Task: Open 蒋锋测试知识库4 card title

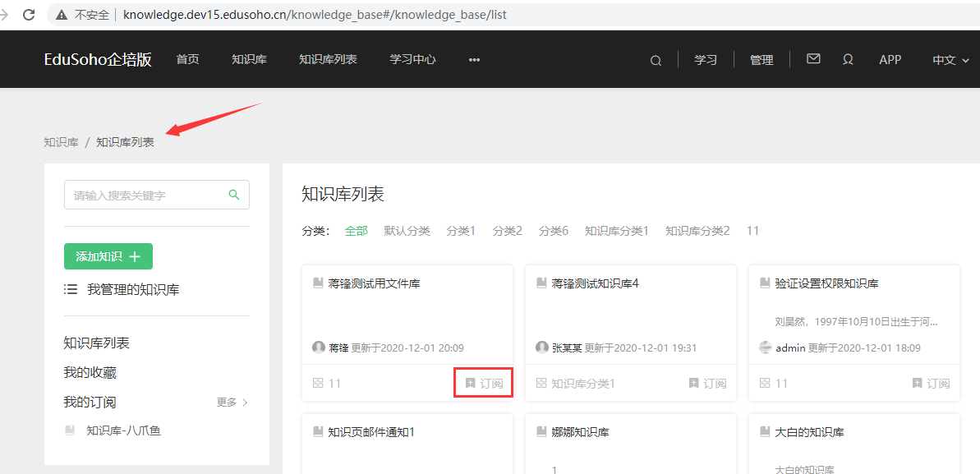Action: click(595, 283)
